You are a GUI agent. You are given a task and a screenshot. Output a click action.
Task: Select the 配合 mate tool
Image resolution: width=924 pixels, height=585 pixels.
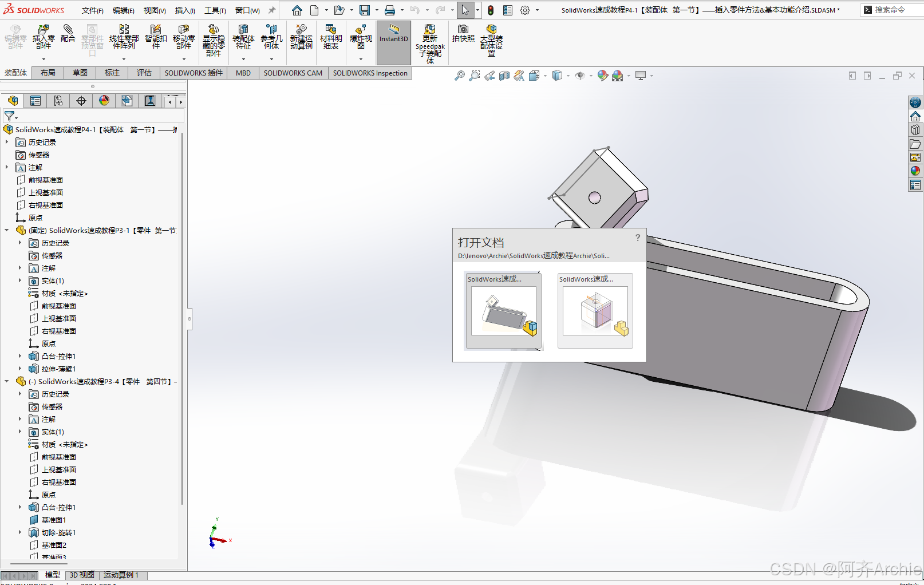(x=68, y=33)
